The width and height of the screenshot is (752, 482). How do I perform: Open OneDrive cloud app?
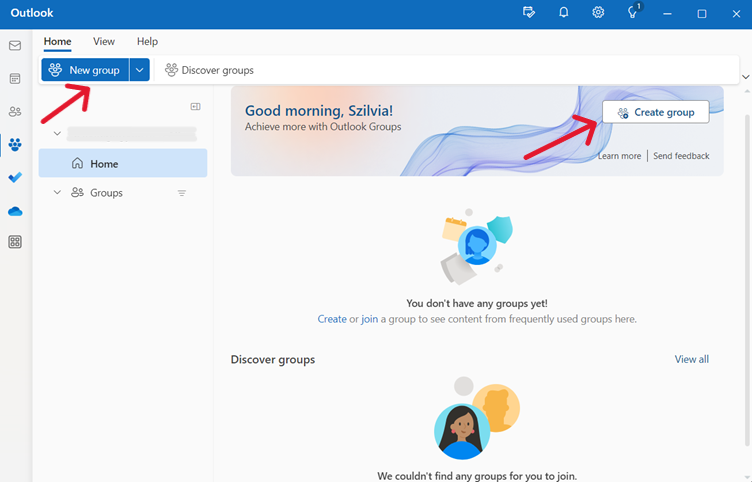15,211
